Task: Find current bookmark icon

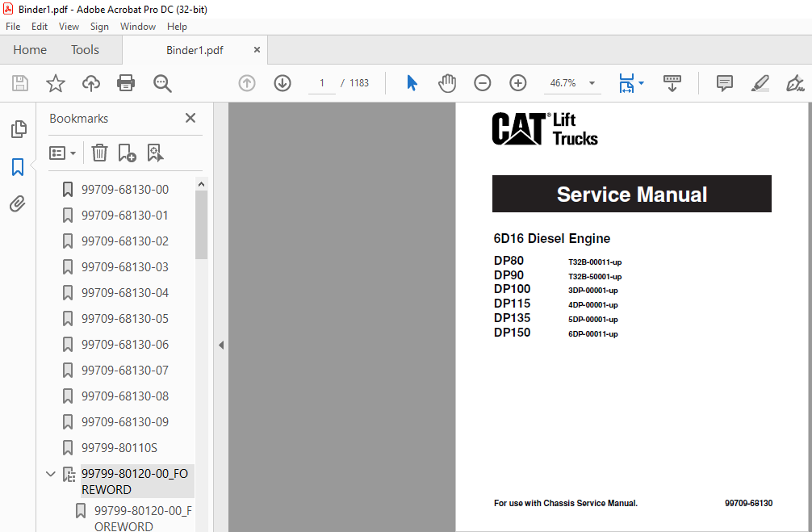Action: tap(155, 153)
